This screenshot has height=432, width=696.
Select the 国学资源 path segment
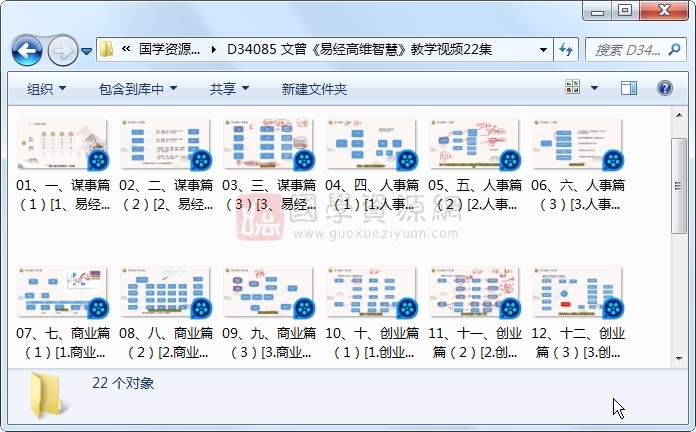coord(169,49)
